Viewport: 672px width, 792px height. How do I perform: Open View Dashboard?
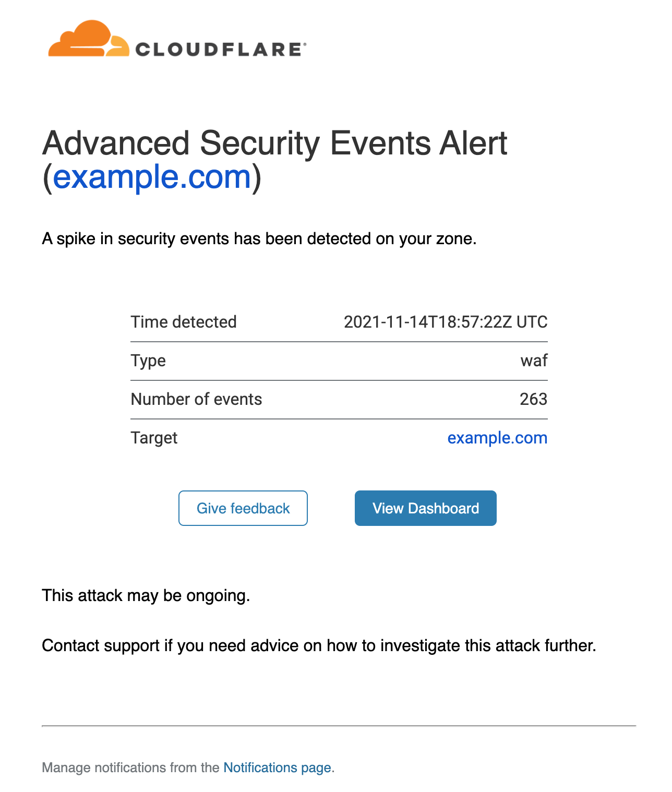(x=426, y=508)
